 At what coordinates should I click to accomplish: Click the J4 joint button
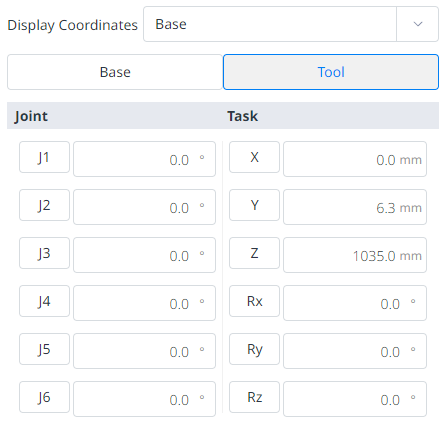point(44,301)
